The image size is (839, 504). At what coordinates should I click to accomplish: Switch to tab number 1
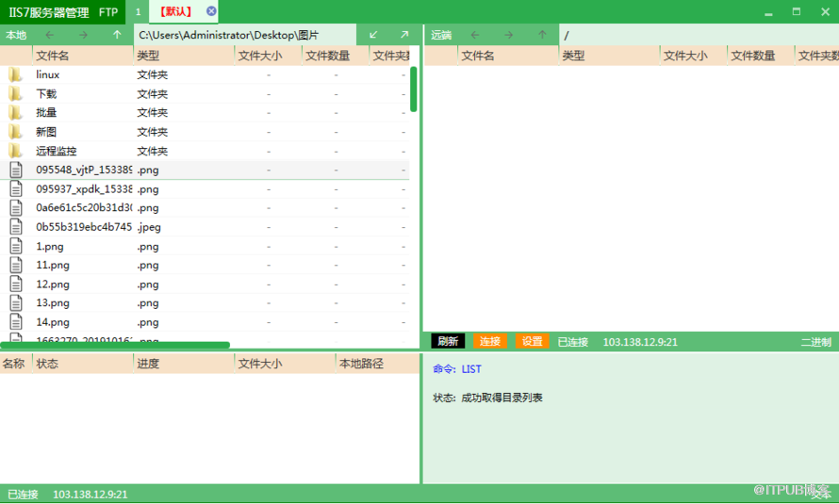click(138, 11)
